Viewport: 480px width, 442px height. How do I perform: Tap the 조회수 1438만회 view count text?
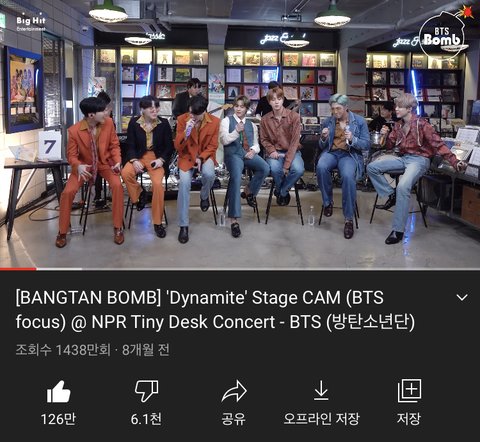tap(63, 350)
